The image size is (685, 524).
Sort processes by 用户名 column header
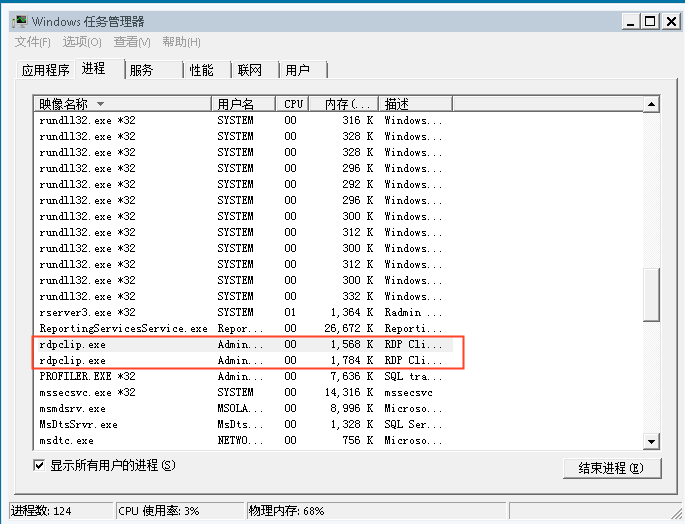[244, 104]
